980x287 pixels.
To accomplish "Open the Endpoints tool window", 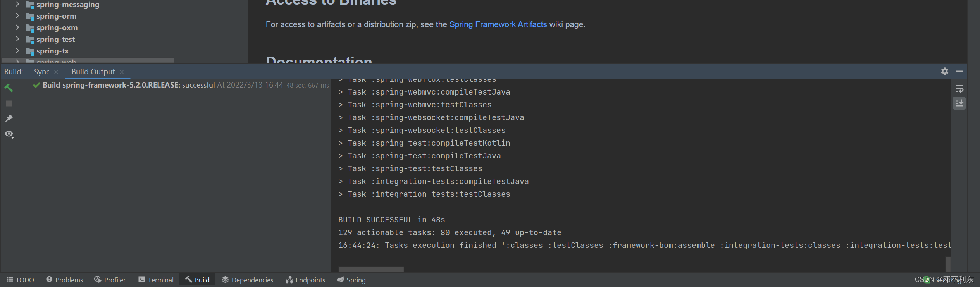I will (x=305, y=280).
